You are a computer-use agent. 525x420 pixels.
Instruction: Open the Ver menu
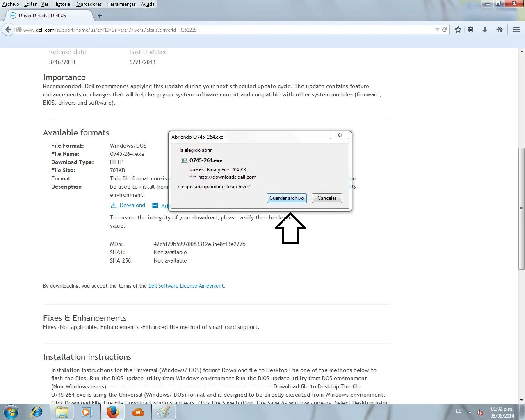45,4
